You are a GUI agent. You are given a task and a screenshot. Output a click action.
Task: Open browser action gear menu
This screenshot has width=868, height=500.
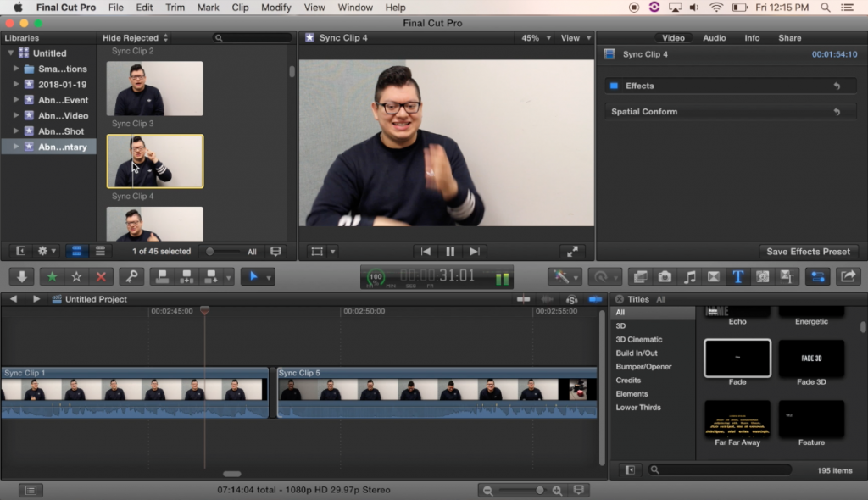coord(46,252)
